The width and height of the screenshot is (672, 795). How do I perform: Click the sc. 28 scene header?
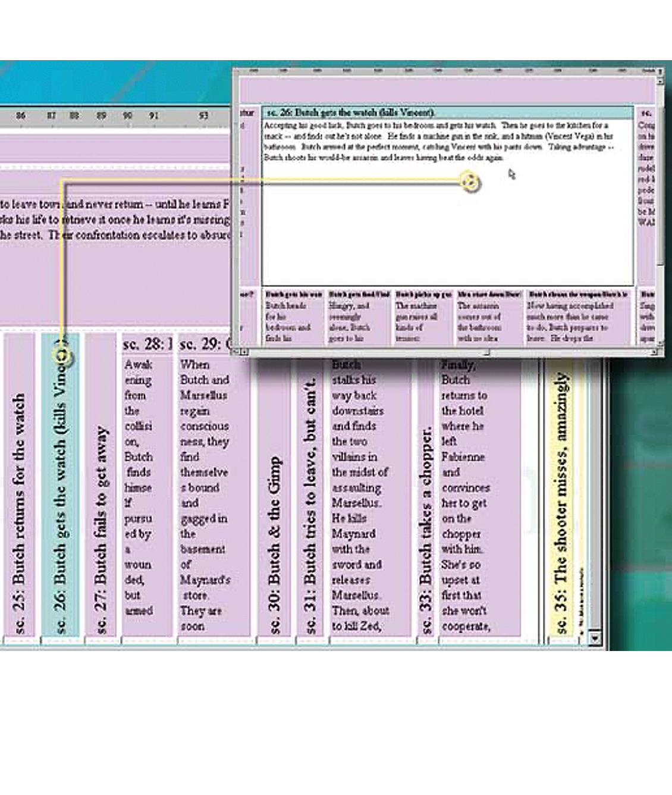point(147,345)
